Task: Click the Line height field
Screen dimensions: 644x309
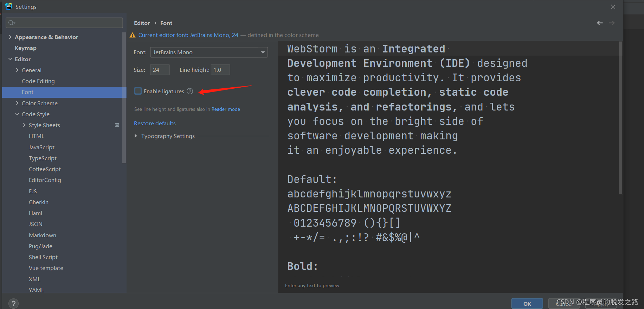Action: (x=220, y=70)
